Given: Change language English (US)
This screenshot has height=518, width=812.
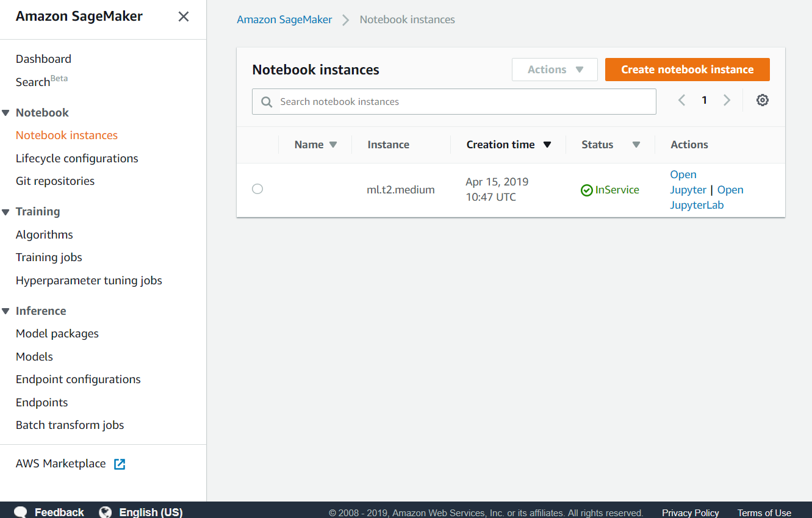Looking at the screenshot, I should coord(151,512).
